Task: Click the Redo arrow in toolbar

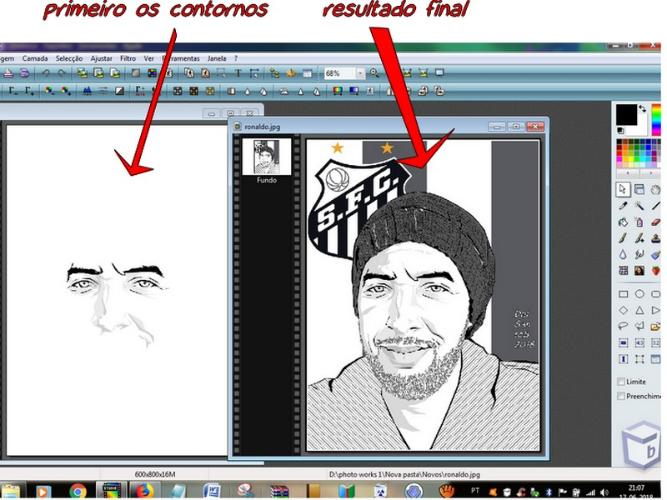Action: pos(62,73)
